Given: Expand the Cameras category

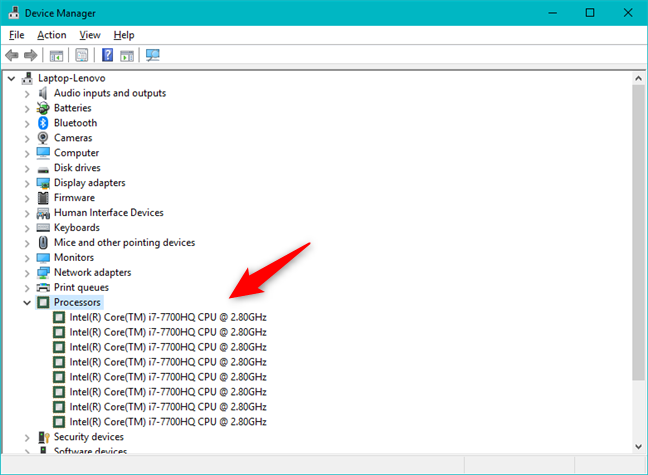Looking at the screenshot, I should click(27, 138).
